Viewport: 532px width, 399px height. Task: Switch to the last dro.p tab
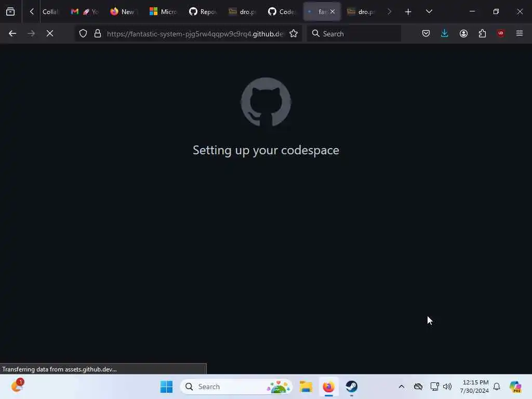coord(361,11)
